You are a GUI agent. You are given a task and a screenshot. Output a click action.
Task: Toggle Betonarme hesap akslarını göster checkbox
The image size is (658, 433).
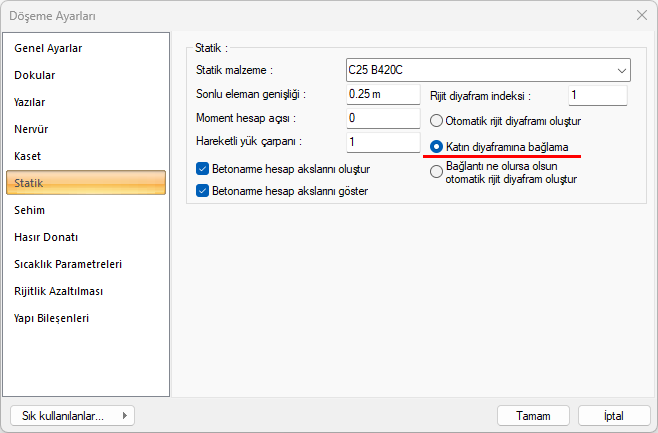pos(203,190)
